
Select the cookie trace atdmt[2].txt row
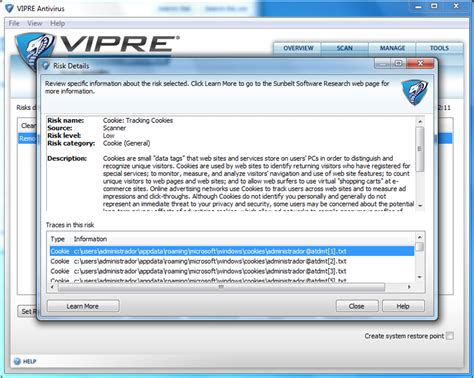pyautogui.click(x=232, y=261)
